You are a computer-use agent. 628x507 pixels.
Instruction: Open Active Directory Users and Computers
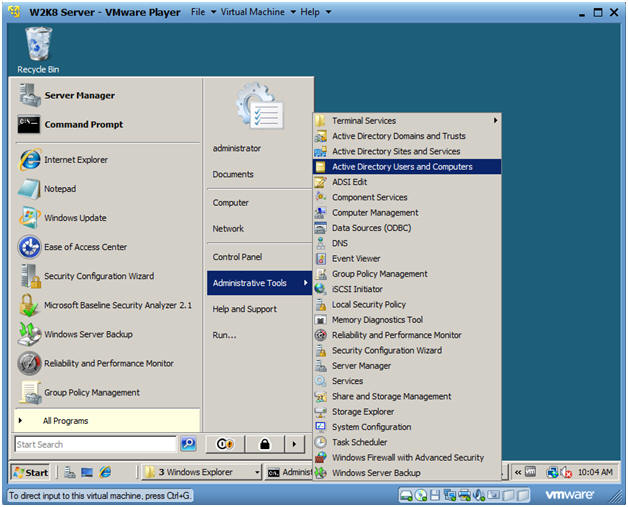pos(407,167)
